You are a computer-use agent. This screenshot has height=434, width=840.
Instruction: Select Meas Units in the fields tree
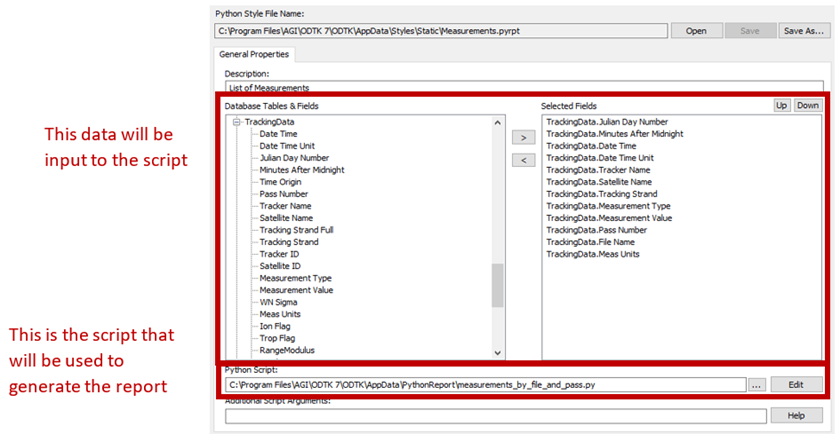tap(280, 314)
